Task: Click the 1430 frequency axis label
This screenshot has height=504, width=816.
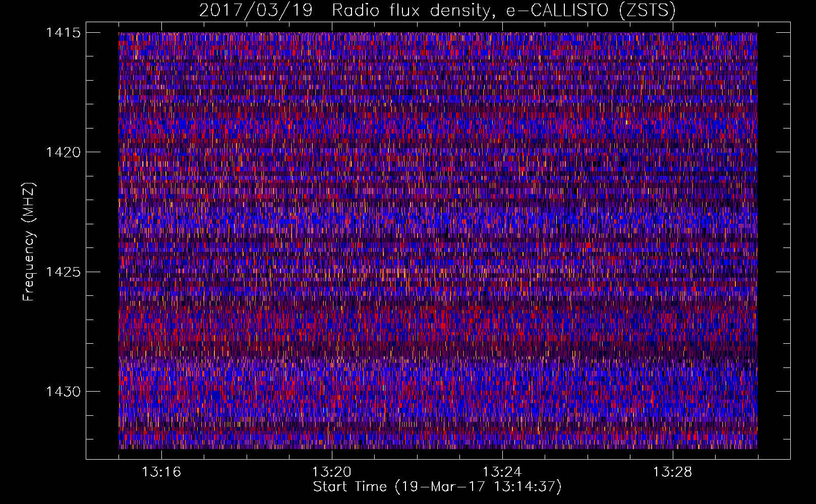Action: click(63, 392)
